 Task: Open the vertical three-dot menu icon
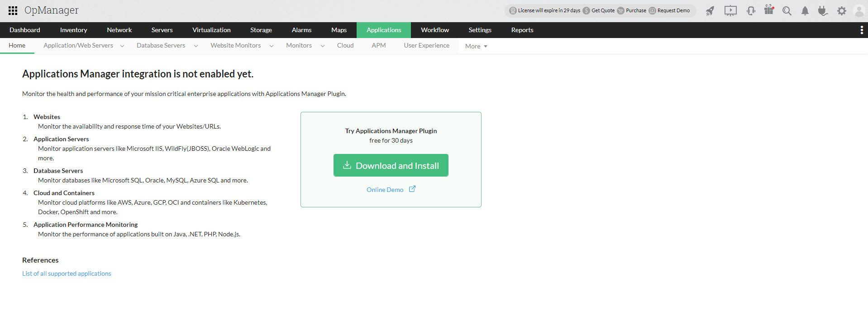point(861,30)
